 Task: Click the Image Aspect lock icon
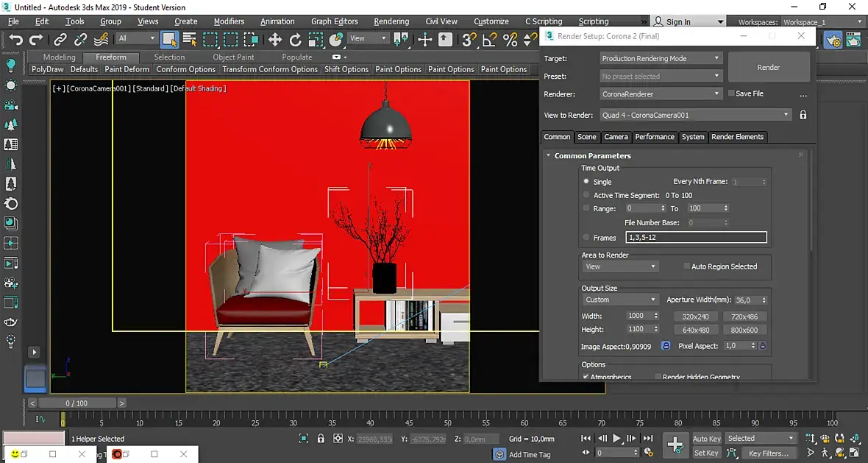[666, 345]
